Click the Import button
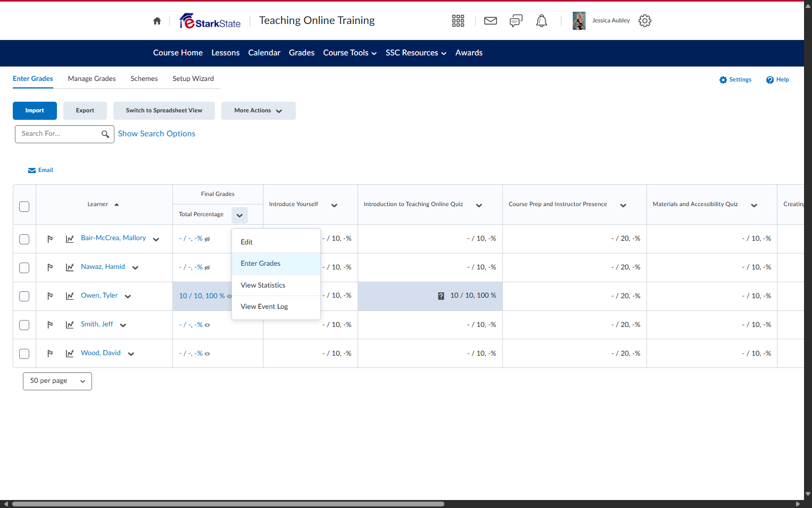Screen dimensions: 812x508 pos(35,111)
